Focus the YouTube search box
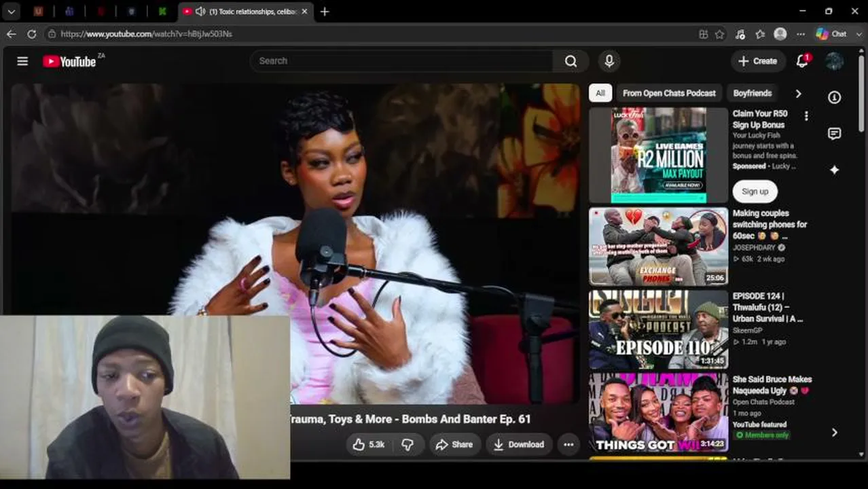The image size is (868, 489). (x=401, y=61)
